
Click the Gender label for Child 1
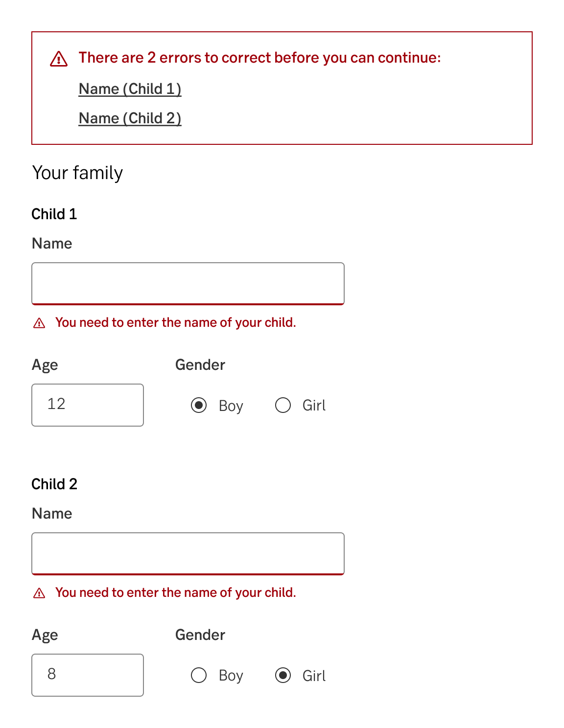coord(200,364)
